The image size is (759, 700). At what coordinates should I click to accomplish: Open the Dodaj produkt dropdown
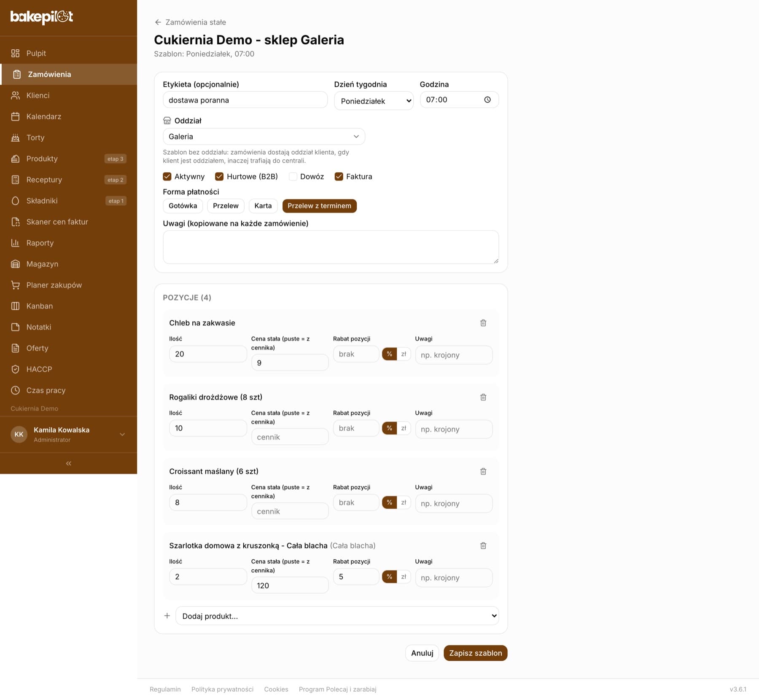click(x=337, y=616)
